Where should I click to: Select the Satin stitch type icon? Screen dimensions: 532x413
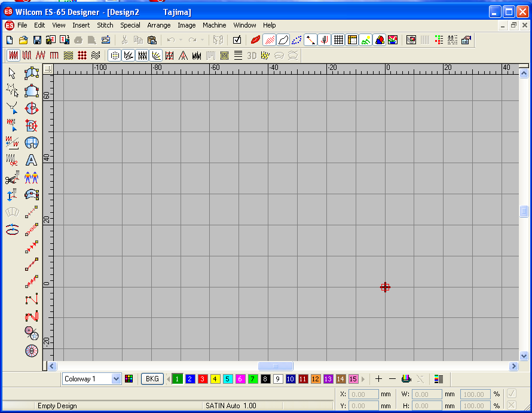tap(13, 56)
